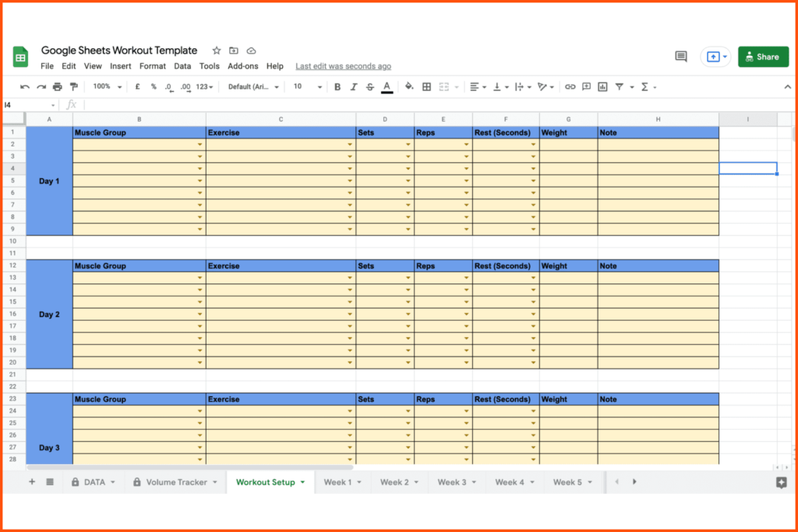Click the 'Last edit was seconds ago' link
This screenshot has height=532, width=798.
(x=343, y=66)
